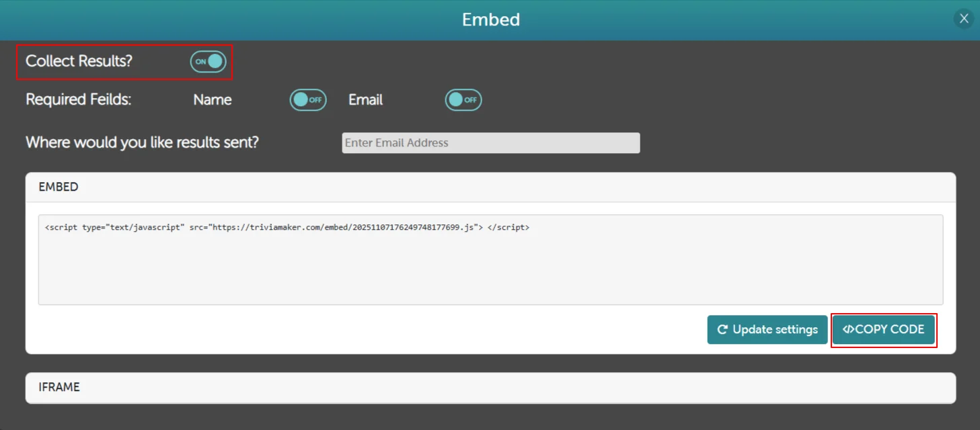Switch the Collect Results toggle off
The image size is (980, 430).
point(208,61)
